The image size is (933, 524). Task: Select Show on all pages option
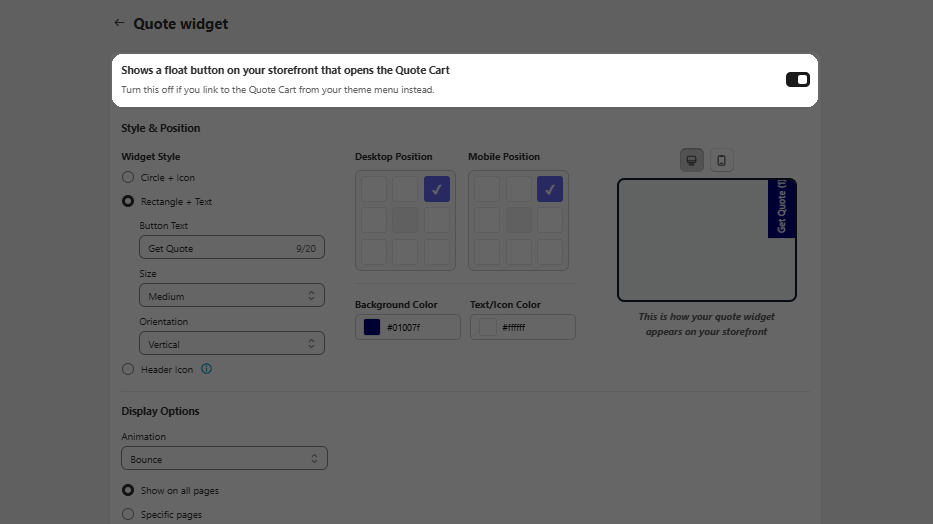point(128,490)
